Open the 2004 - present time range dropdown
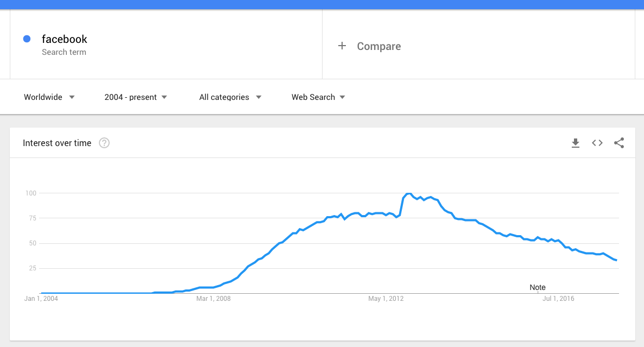The image size is (644, 347). [136, 97]
